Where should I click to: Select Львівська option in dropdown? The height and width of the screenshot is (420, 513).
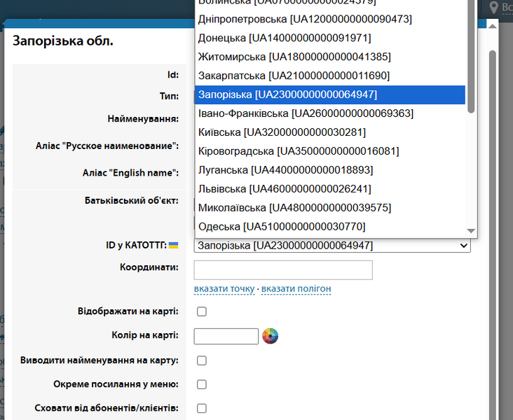(285, 189)
